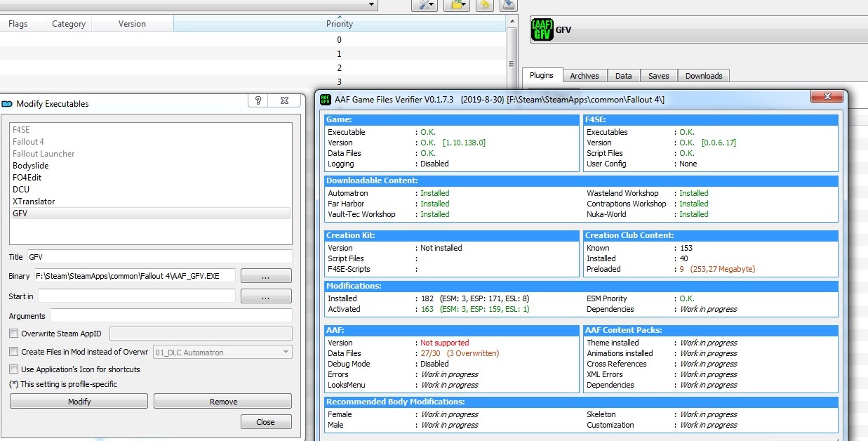Click AAF Game Files Verifier title bar icon
The image size is (868, 441).
click(326, 100)
